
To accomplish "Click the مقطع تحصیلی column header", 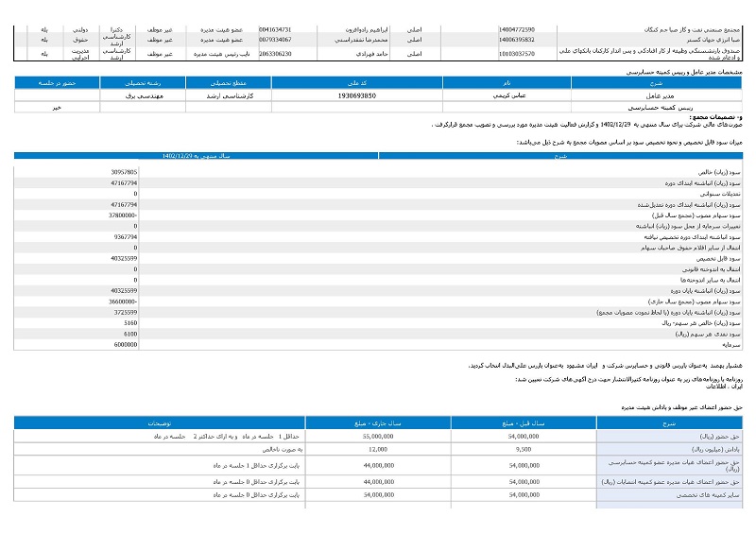I will click(x=229, y=83).
